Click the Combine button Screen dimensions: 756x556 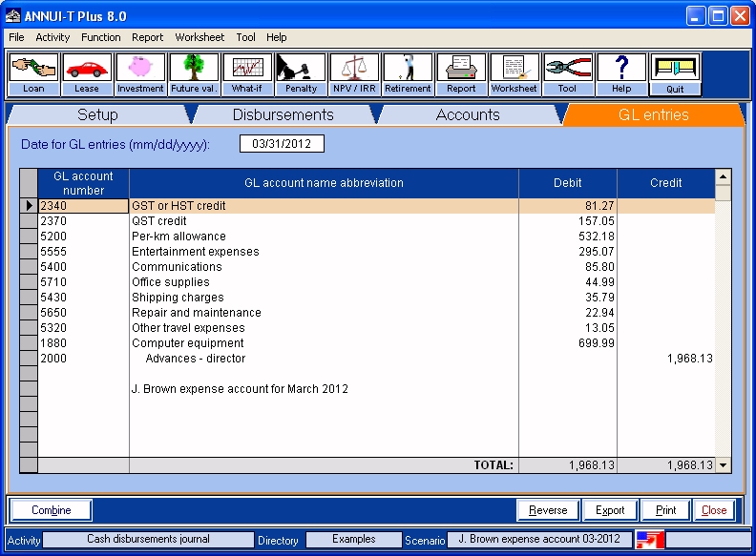52,510
